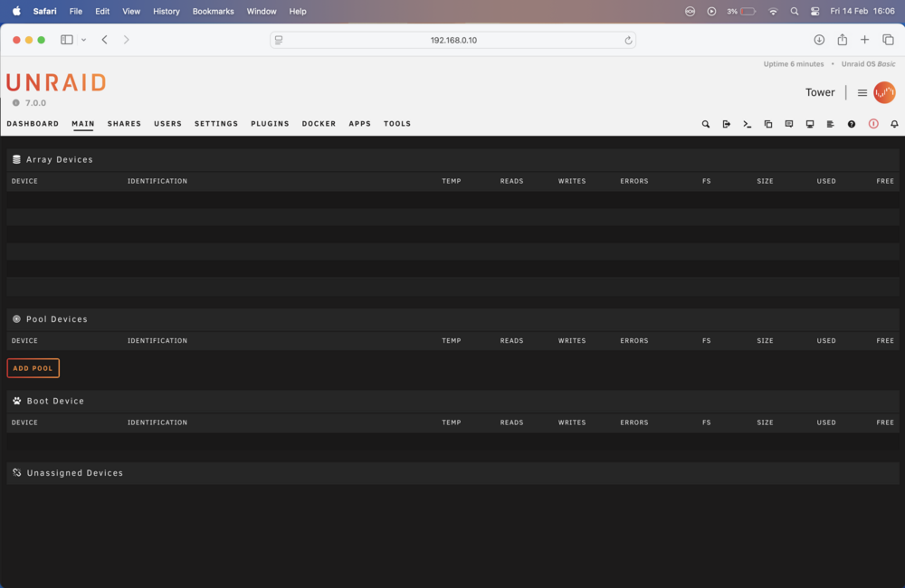Click Uptime 6 minutes text
This screenshot has height=588, width=905.
point(794,64)
